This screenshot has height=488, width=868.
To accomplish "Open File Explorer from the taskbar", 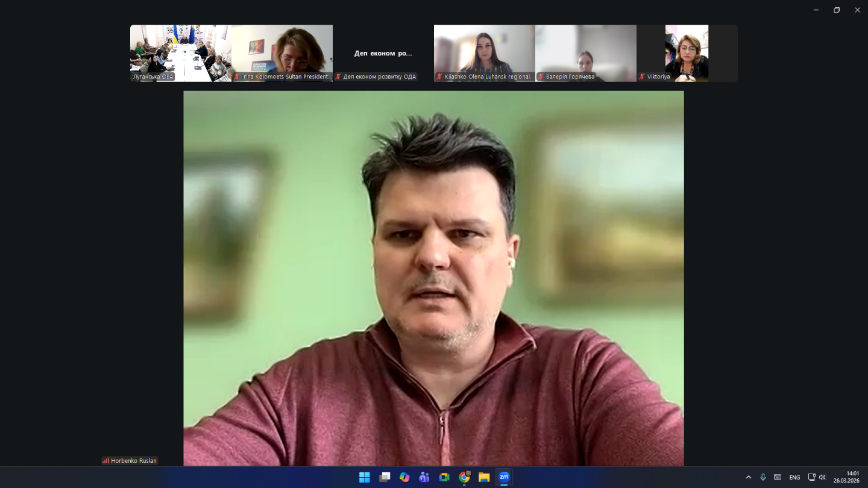I will [x=484, y=477].
